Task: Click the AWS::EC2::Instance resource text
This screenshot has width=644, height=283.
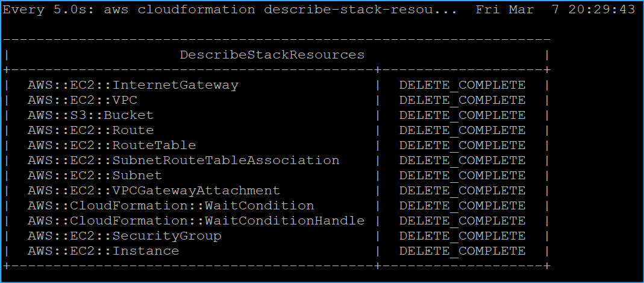Action: [x=103, y=251]
